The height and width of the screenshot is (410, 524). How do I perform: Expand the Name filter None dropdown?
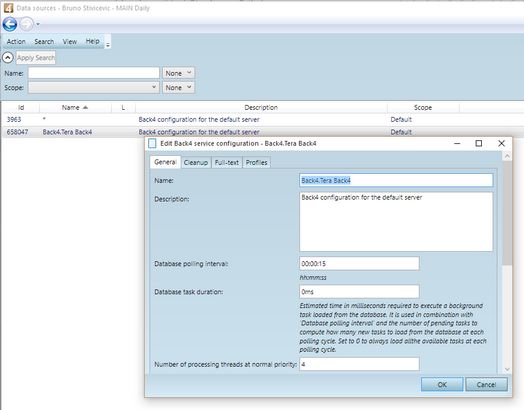coord(178,73)
